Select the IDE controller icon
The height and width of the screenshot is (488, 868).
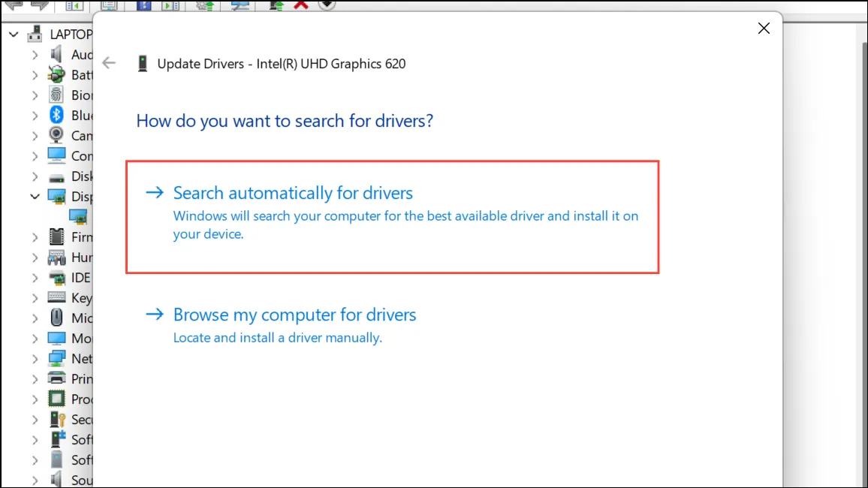point(56,278)
